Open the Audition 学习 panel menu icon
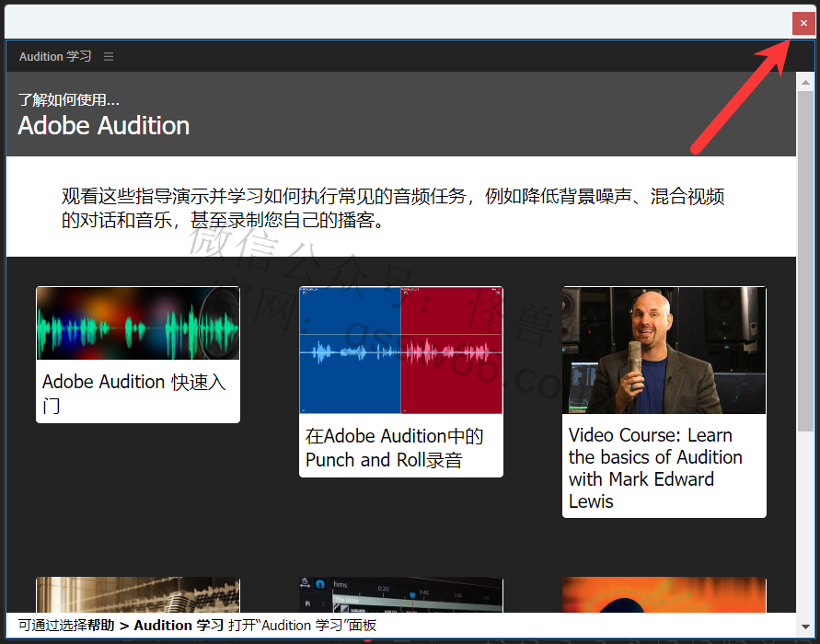The image size is (820, 644). pyautogui.click(x=109, y=56)
